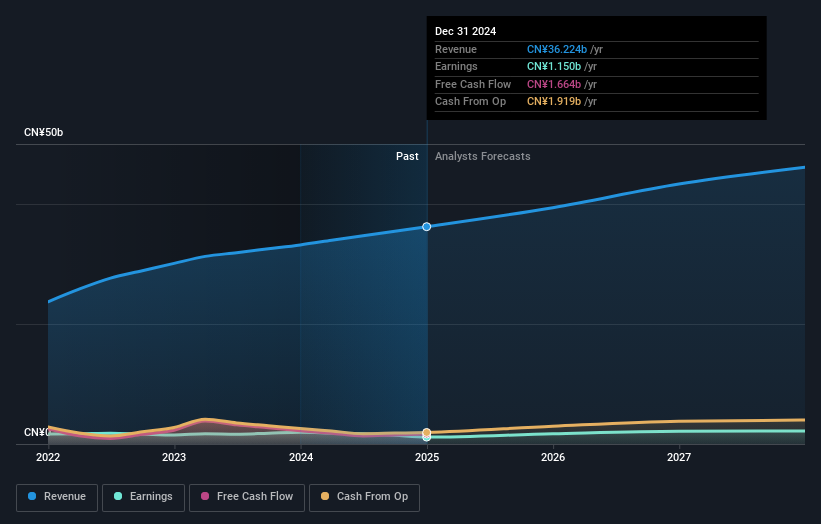Select the revenue data point at 2025
Viewport: 821px width, 524px height.
click(x=427, y=227)
